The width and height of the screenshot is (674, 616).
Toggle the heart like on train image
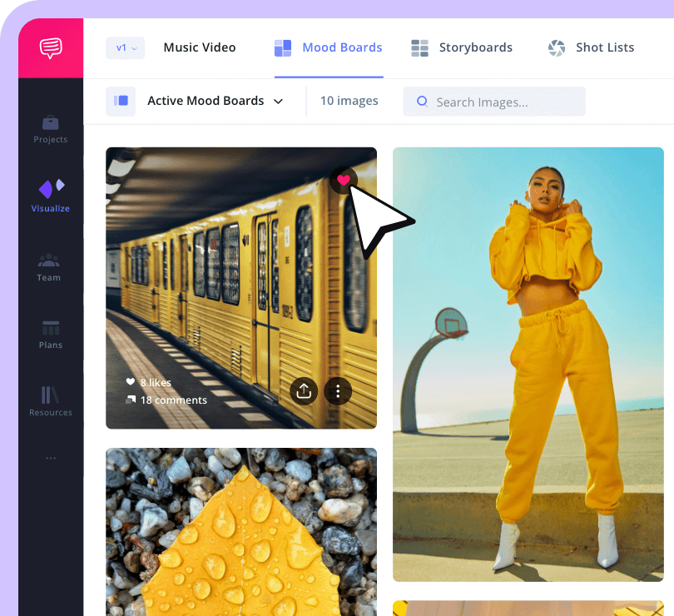click(344, 180)
